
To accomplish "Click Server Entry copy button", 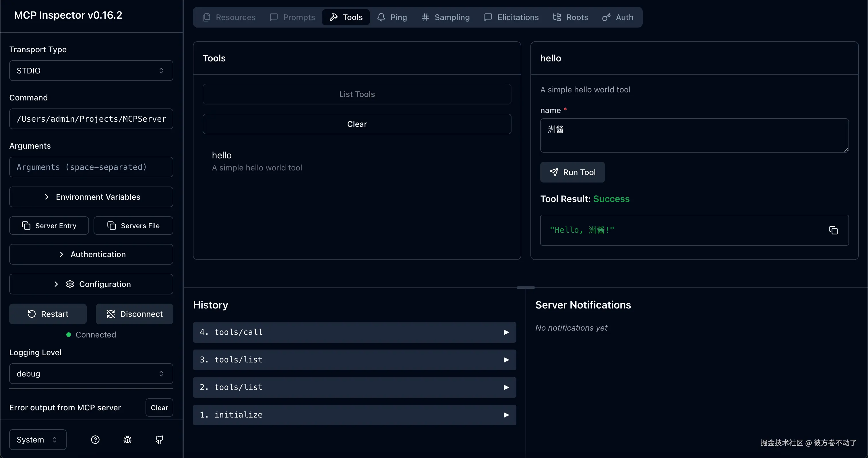I will [x=49, y=226].
